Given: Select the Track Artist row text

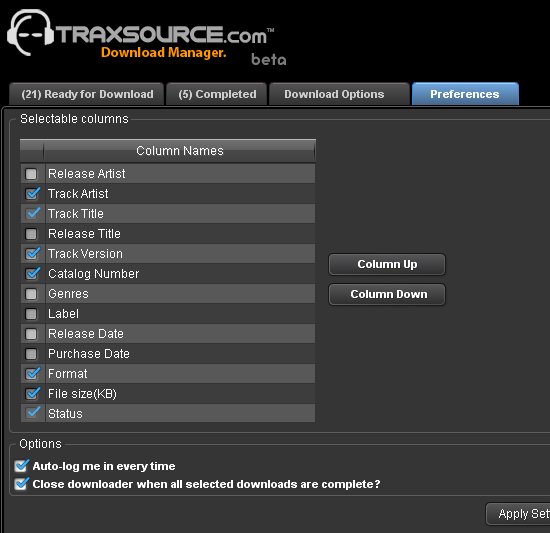Looking at the screenshot, I should point(78,194).
